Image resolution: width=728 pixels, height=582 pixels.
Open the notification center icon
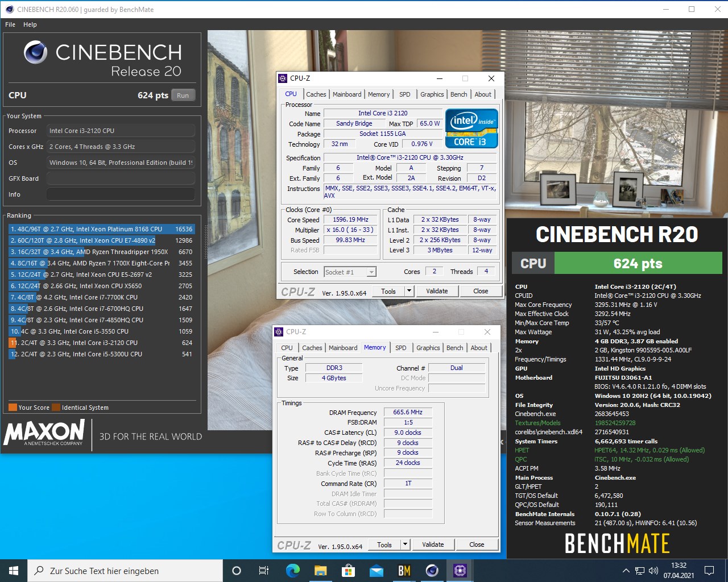[709, 571]
